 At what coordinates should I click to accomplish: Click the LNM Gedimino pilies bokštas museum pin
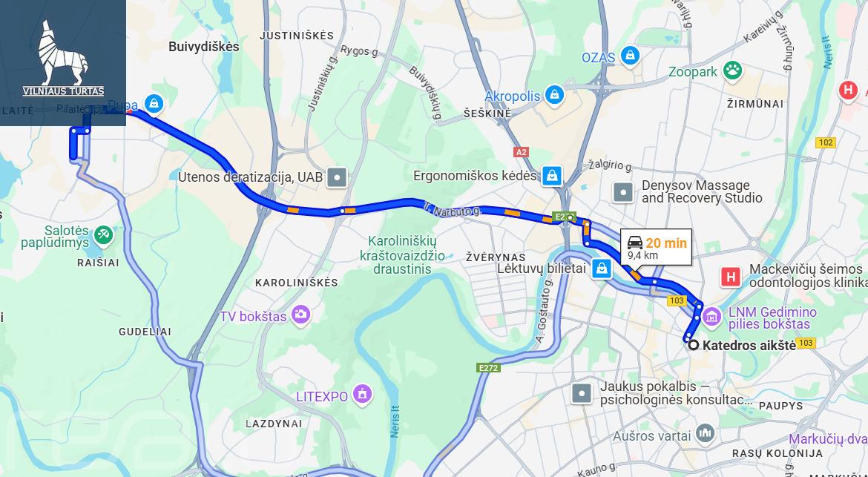click(711, 318)
